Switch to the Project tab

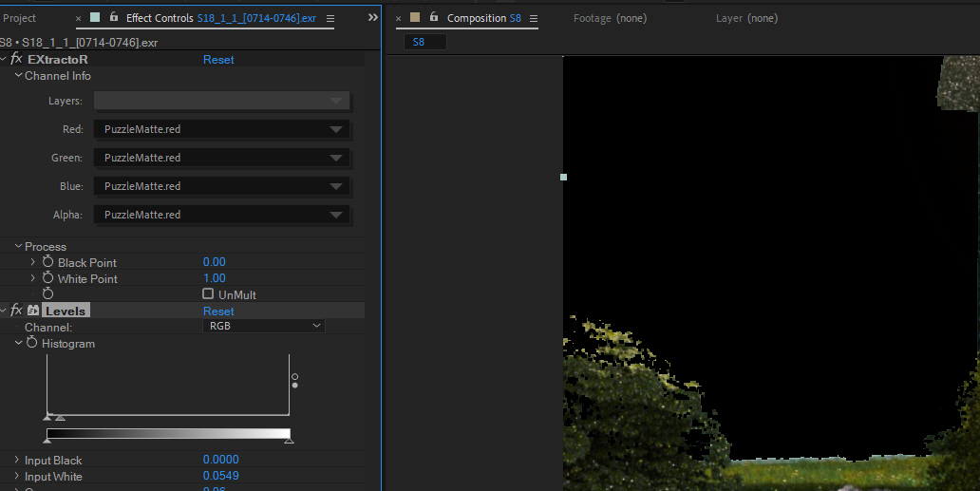[x=19, y=18]
